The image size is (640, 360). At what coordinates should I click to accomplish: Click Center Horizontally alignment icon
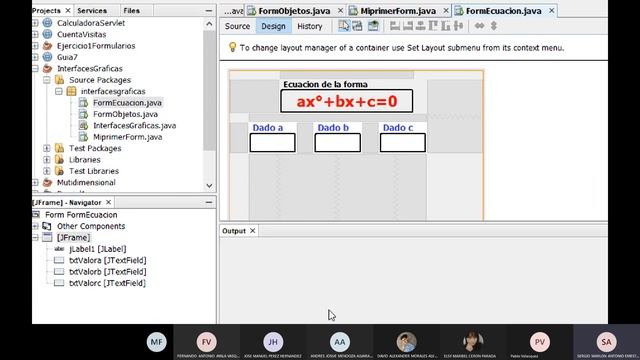click(x=420, y=26)
